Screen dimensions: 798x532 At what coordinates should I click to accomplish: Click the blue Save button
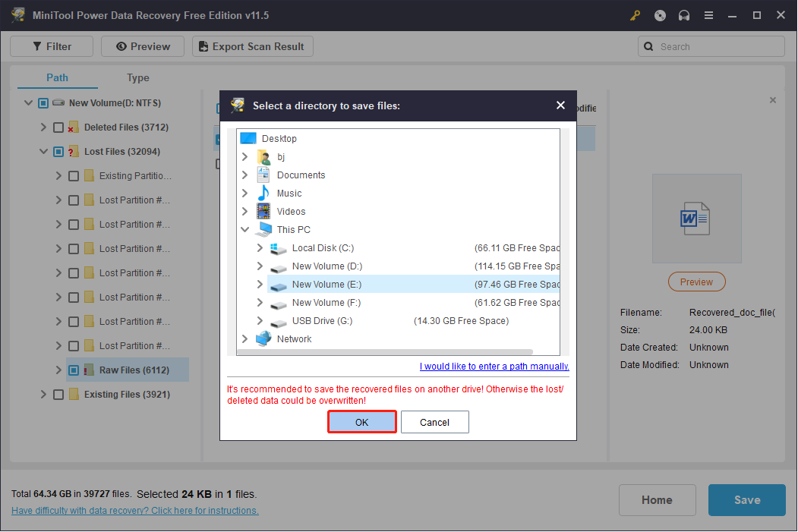point(746,500)
